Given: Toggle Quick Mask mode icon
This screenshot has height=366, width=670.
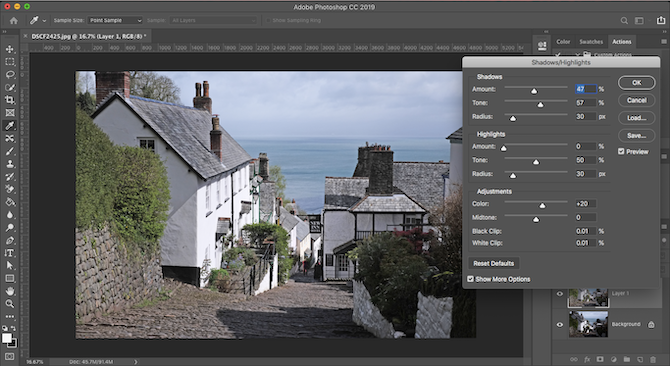Looking at the screenshot, I should [9, 356].
